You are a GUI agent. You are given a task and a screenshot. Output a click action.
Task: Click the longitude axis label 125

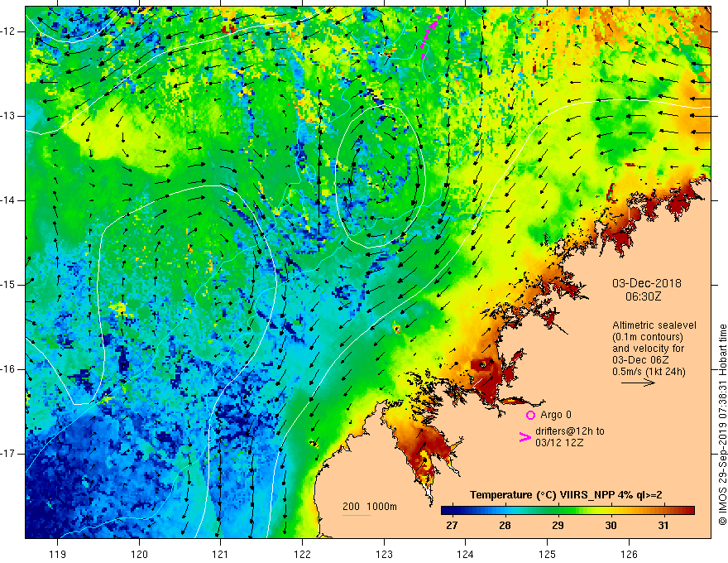(x=548, y=554)
